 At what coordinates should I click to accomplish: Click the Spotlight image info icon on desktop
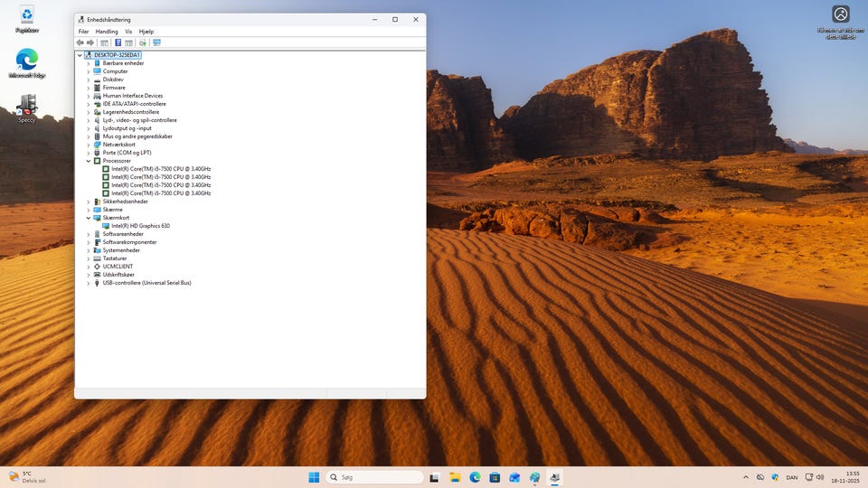[x=840, y=14]
